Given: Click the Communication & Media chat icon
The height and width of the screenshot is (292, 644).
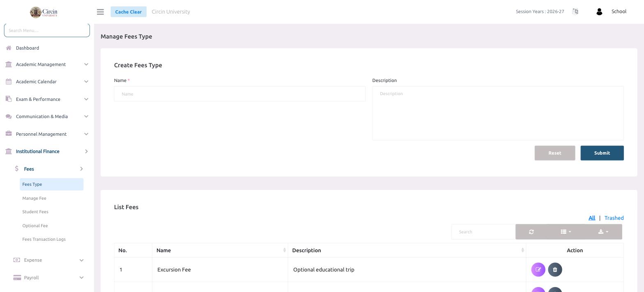Looking at the screenshot, I should coord(9,116).
